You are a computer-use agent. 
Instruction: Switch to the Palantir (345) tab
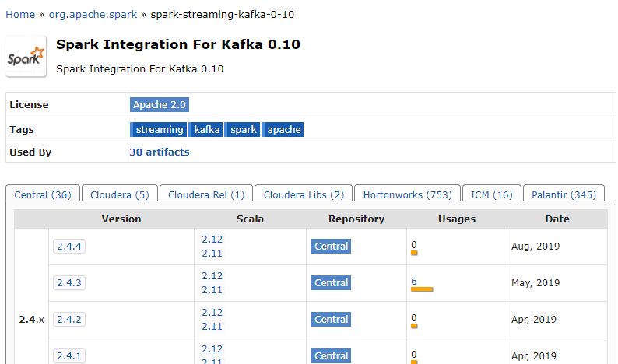click(564, 194)
